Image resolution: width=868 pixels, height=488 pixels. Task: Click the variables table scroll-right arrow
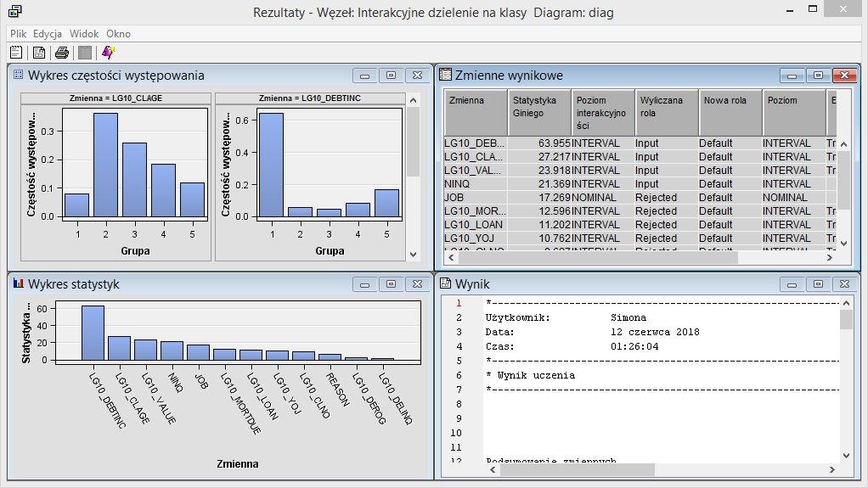pyautogui.click(x=830, y=257)
